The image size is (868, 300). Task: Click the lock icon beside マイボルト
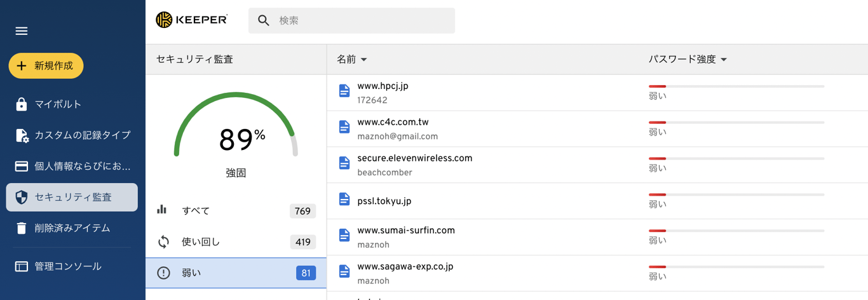(x=22, y=104)
